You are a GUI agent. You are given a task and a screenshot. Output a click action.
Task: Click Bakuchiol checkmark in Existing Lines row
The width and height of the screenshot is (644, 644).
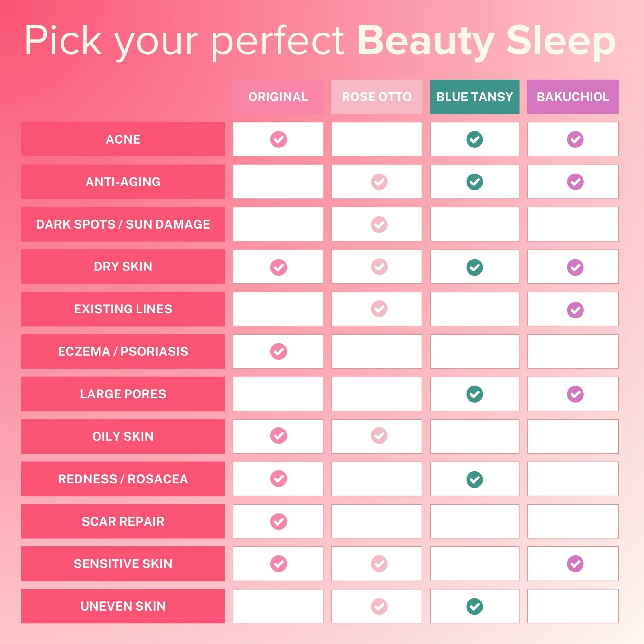(575, 310)
